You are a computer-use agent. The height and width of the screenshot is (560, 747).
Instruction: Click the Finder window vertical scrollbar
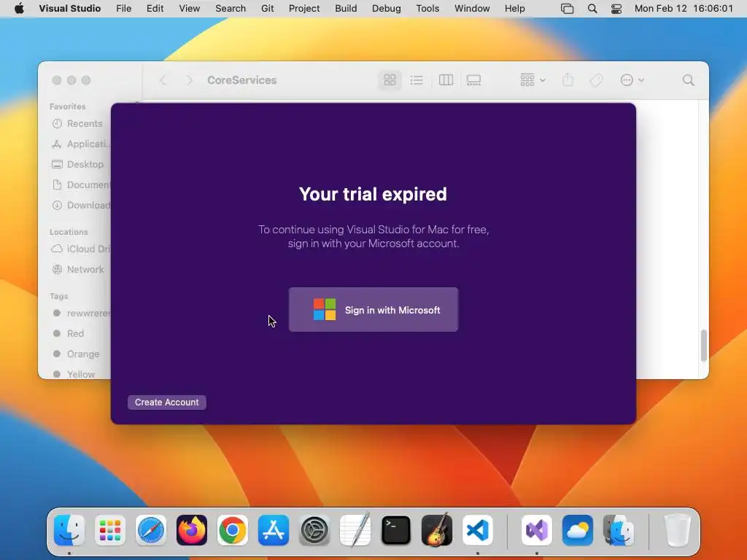pyautogui.click(x=704, y=345)
